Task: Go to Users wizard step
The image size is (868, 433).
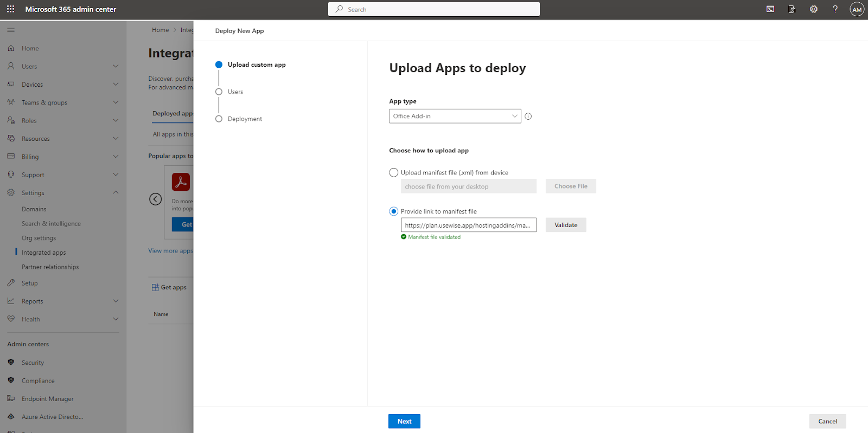Action: click(x=235, y=92)
